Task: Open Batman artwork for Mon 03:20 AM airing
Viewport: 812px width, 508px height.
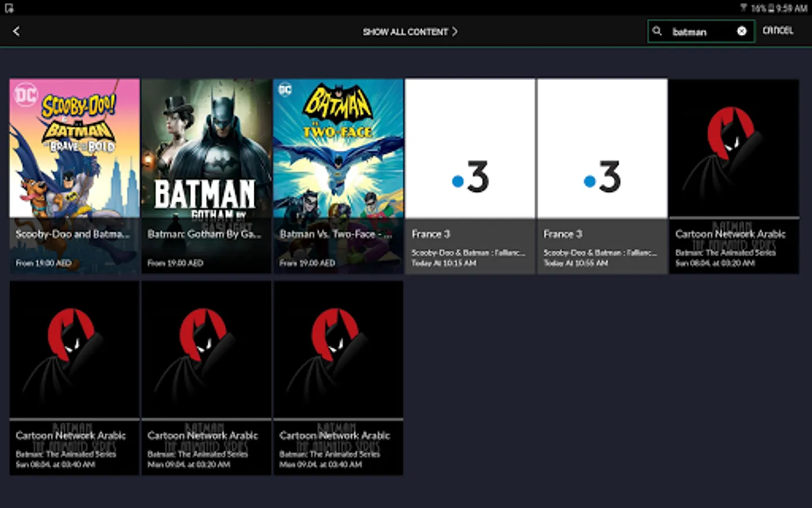Action: point(206,350)
